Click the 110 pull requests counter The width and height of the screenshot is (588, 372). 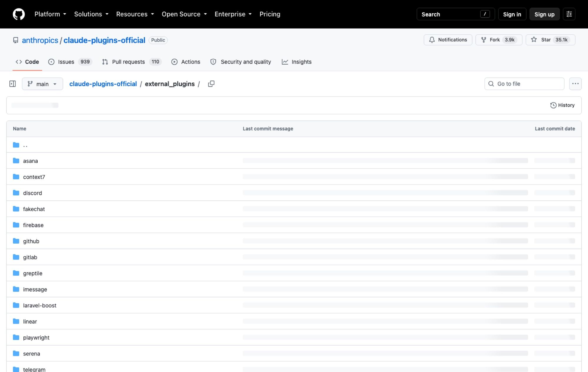click(x=155, y=62)
